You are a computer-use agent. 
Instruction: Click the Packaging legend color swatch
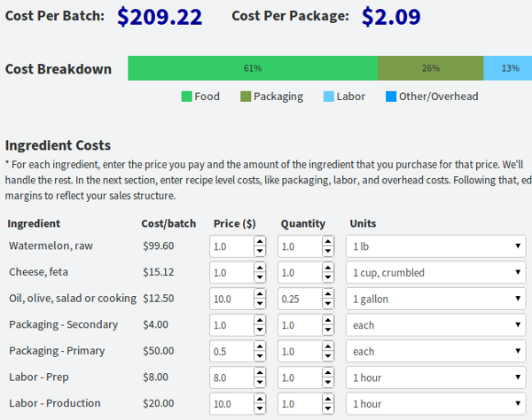tap(246, 97)
